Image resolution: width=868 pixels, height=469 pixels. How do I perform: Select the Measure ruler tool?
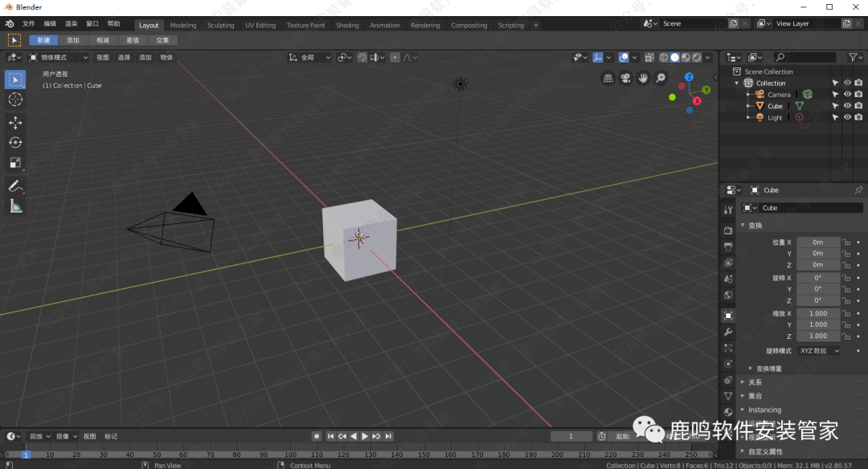click(x=15, y=206)
